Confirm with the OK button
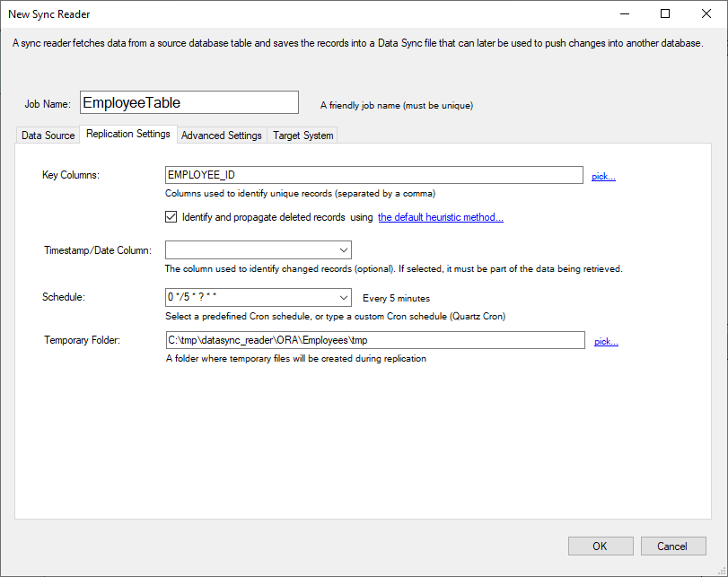This screenshot has width=728, height=577. click(601, 546)
